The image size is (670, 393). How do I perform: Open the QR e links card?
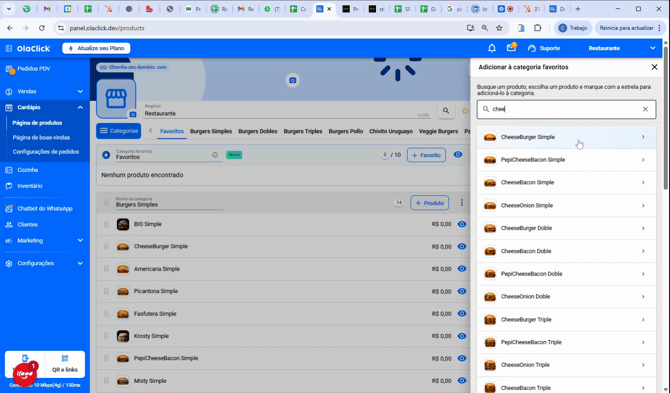65,364
